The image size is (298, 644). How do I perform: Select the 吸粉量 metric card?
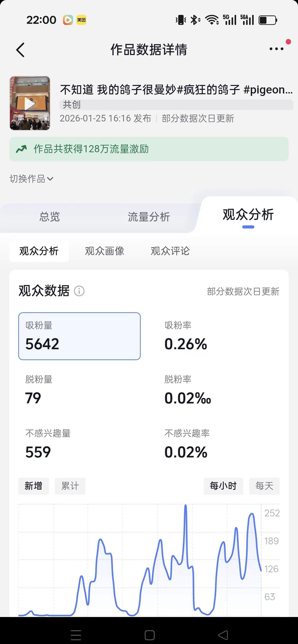[x=79, y=336]
